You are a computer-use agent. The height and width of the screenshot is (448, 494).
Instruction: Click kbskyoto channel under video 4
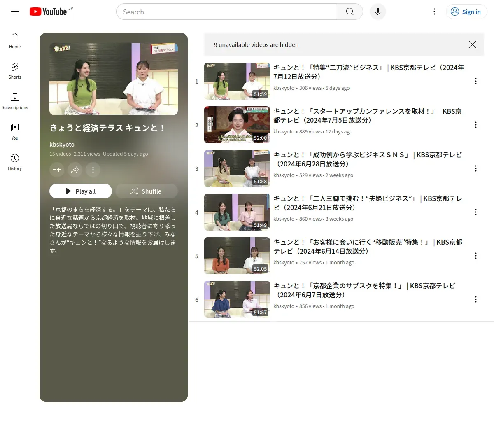tap(284, 219)
